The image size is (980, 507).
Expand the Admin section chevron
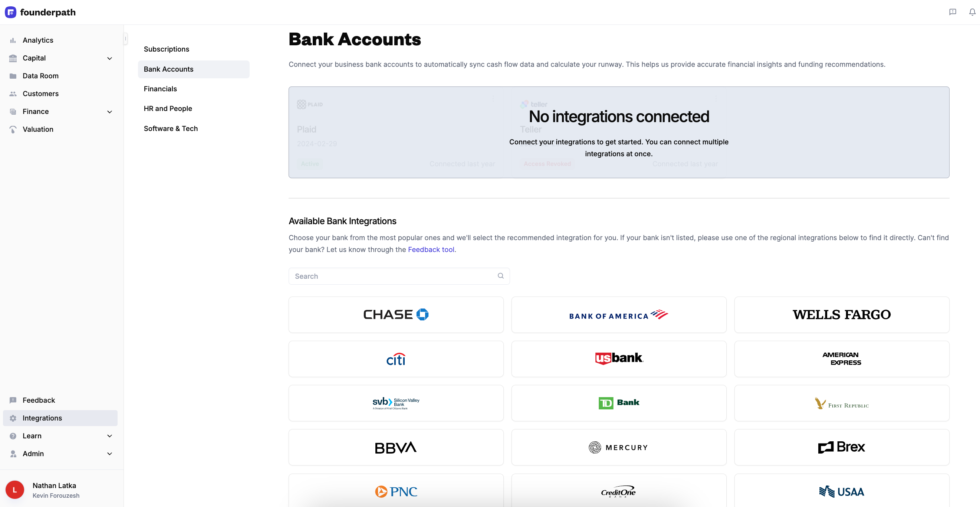[109, 454]
